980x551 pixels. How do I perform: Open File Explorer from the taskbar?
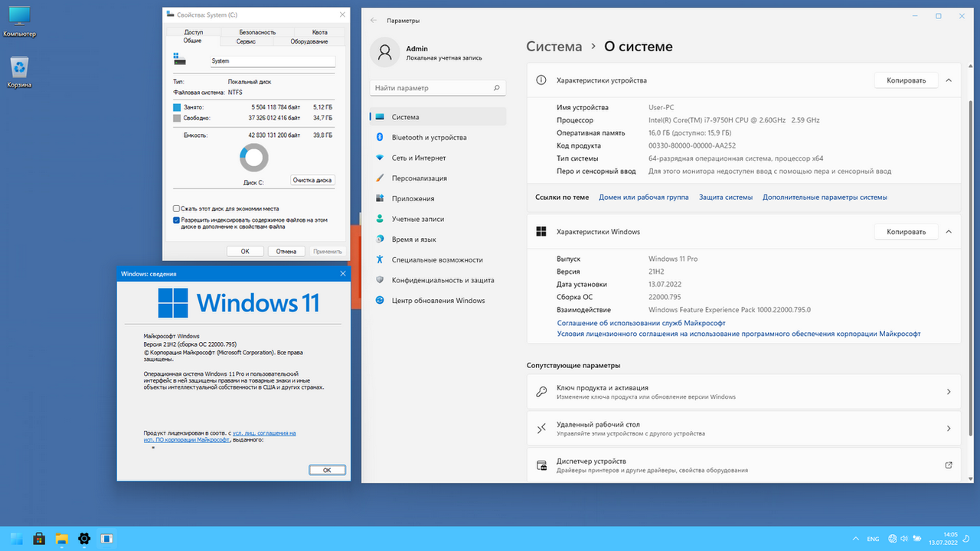[61, 539]
